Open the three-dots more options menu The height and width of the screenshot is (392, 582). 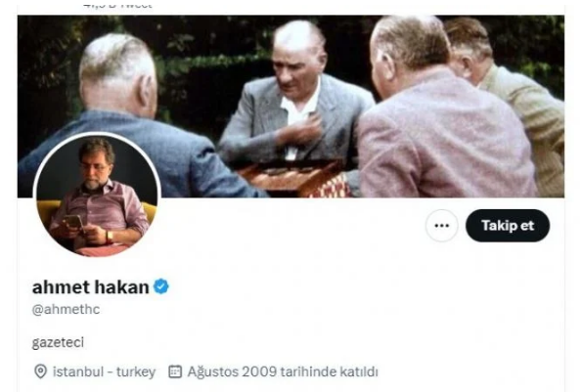(x=441, y=226)
